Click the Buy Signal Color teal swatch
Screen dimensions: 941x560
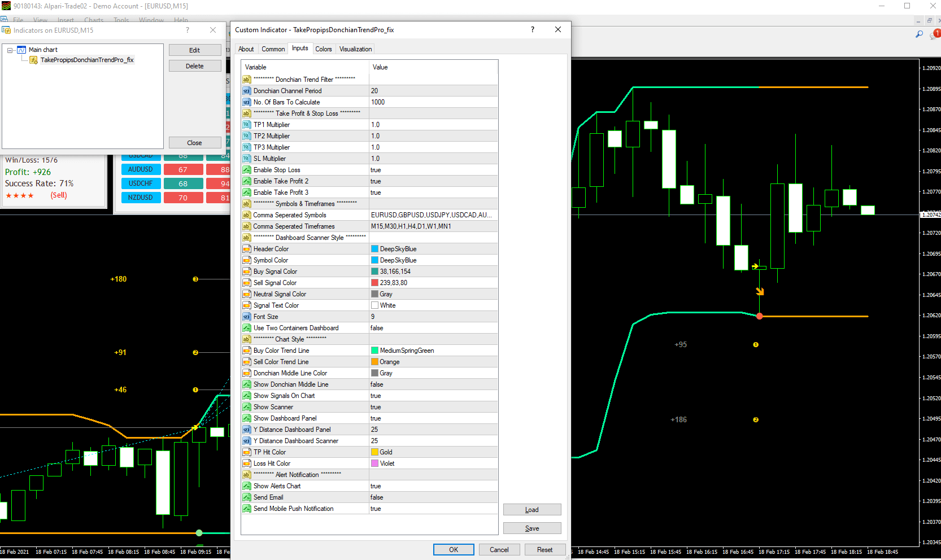[x=374, y=272]
